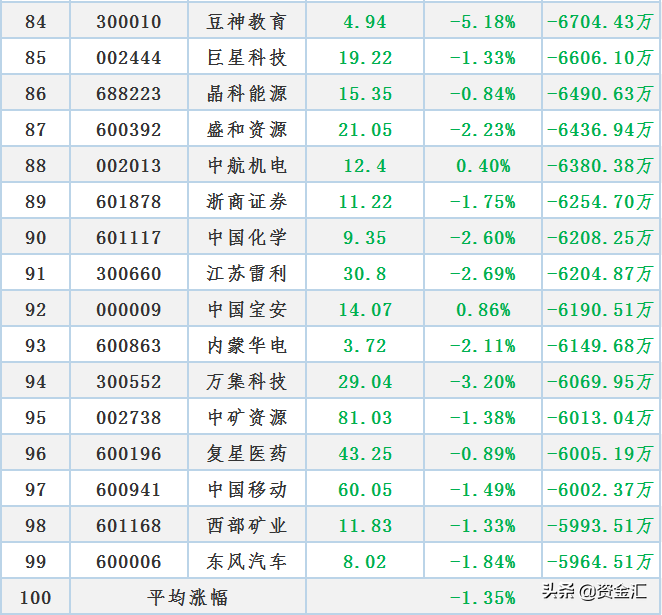This screenshot has width=662, height=615.
Task: Select the price 19.22 cell
Action: point(365,58)
